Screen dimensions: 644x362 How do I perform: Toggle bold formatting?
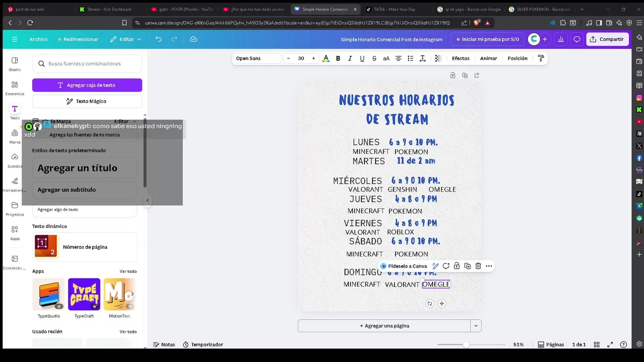[x=338, y=58]
